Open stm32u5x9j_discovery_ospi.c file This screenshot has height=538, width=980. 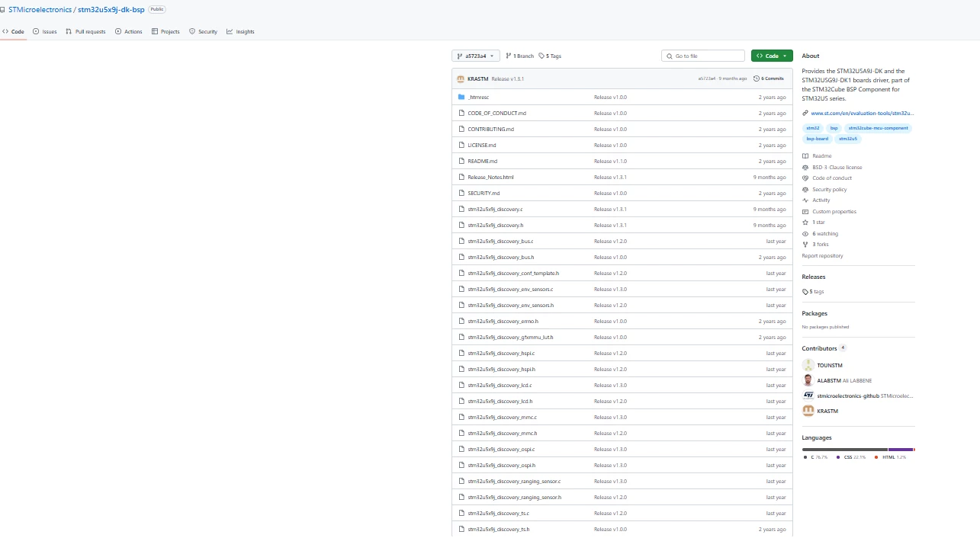(x=501, y=449)
